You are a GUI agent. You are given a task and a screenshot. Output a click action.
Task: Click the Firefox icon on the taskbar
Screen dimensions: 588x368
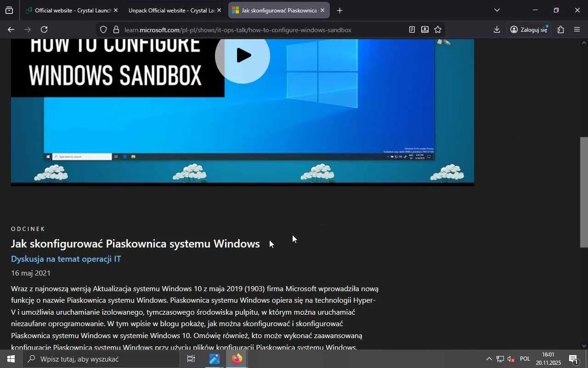pos(237,359)
